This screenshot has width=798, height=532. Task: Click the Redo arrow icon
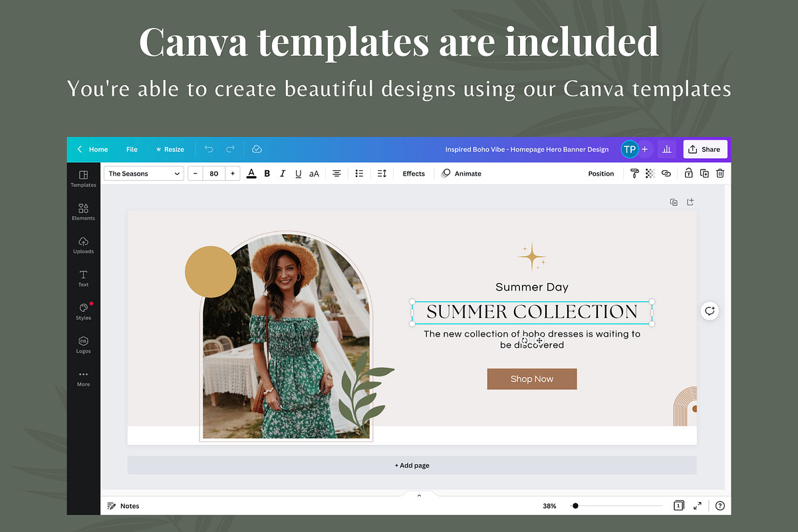230,150
